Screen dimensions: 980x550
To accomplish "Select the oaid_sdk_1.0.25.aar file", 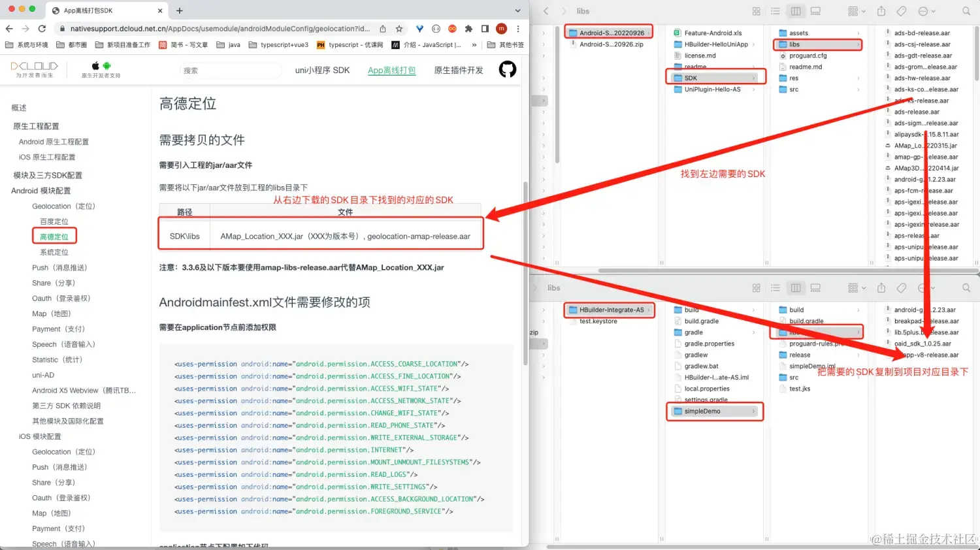I will [923, 344].
